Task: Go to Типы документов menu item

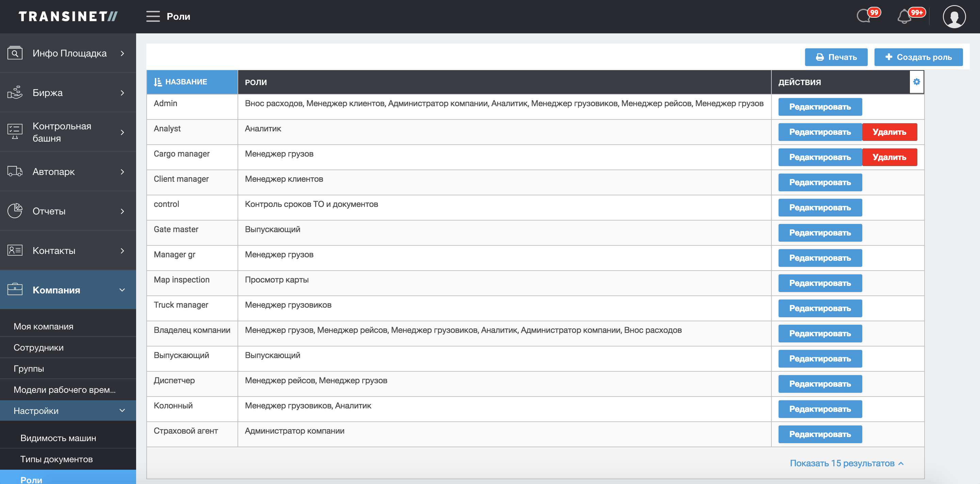Action: pos(56,459)
